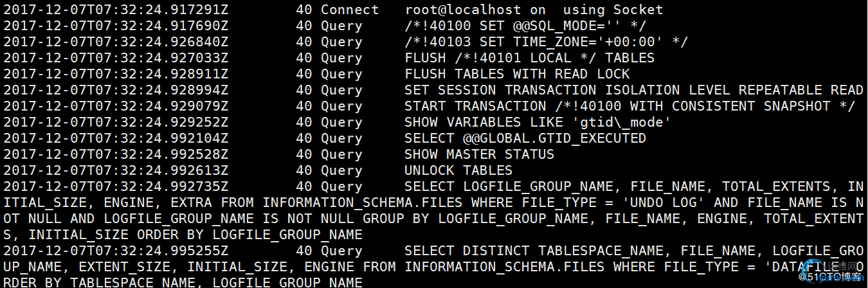The image size is (868, 288).
Task: Click the 'Connect' command label
Action: point(350,10)
